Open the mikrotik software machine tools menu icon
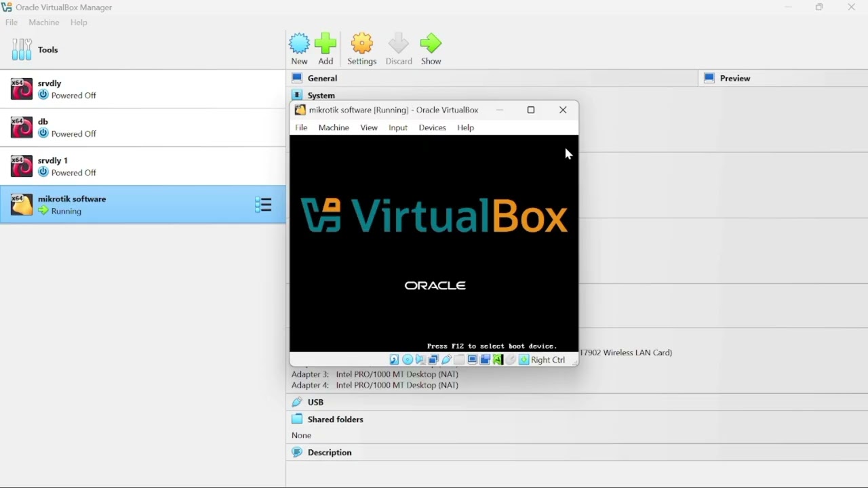This screenshot has height=488, width=868. (263, 205)
